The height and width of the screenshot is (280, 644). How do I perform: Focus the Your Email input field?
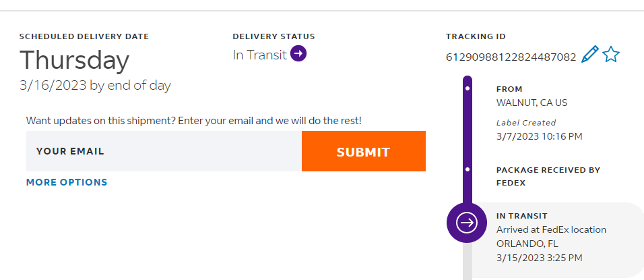164,151
